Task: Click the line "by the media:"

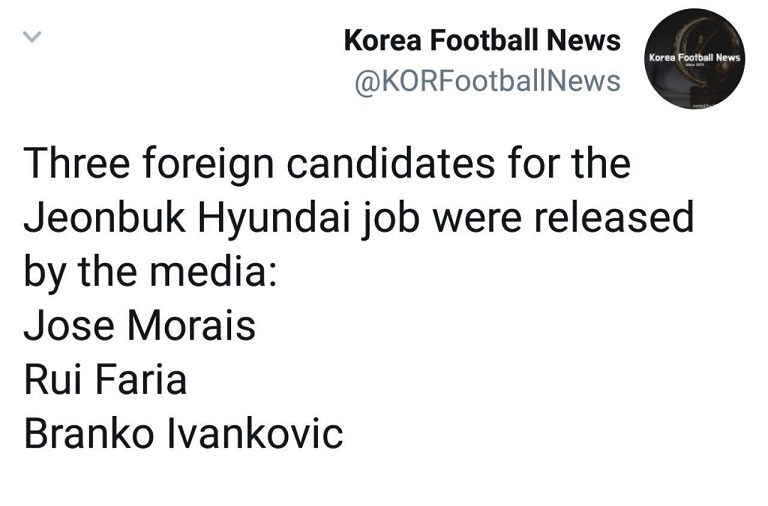Action: click(x=150, y=272)
